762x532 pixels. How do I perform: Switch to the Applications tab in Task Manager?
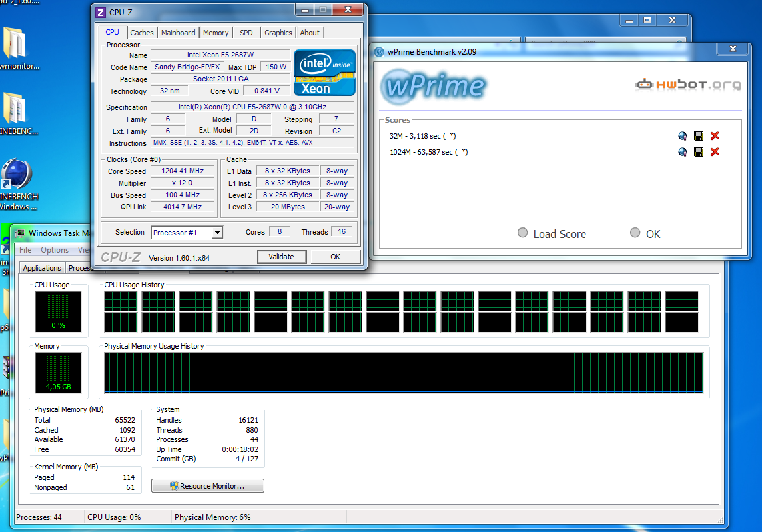click(42, 268)
